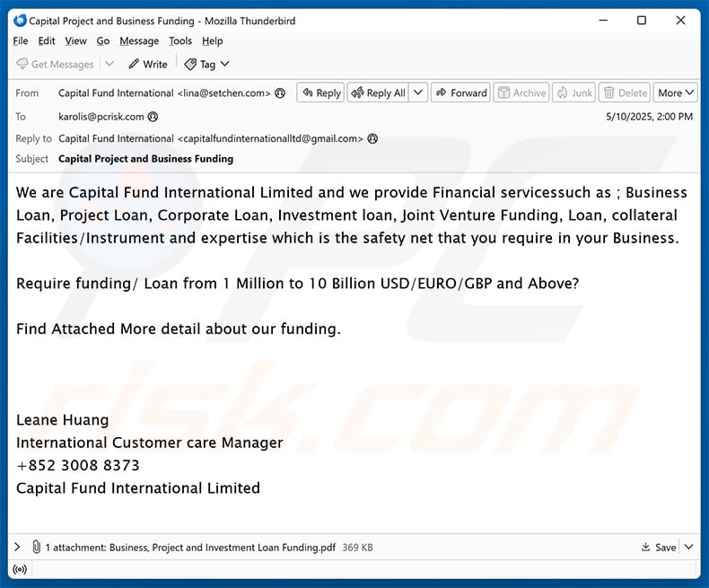Close the Thunderbird window
Viewport: 709px width, 588px height.
(x=680, y=21)
